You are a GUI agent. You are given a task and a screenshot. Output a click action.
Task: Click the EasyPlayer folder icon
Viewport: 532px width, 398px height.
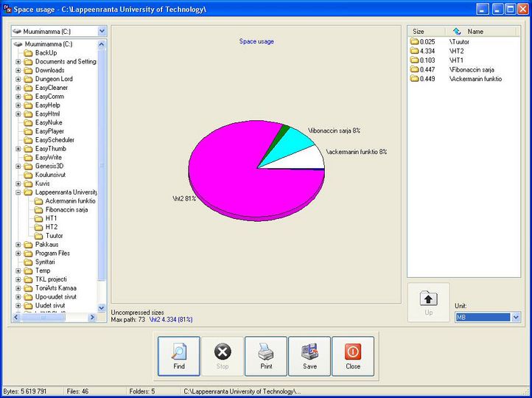click(28, 131)
